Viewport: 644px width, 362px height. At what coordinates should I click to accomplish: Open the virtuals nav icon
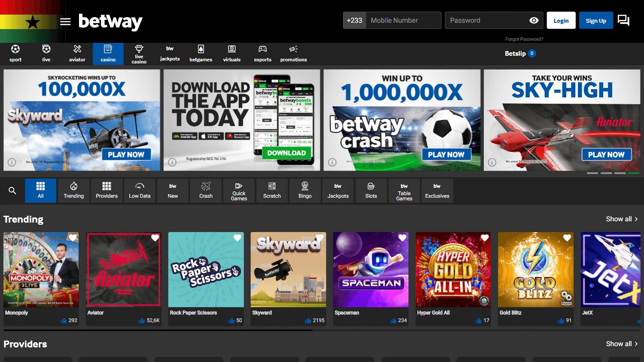click(x=232, y=49)
